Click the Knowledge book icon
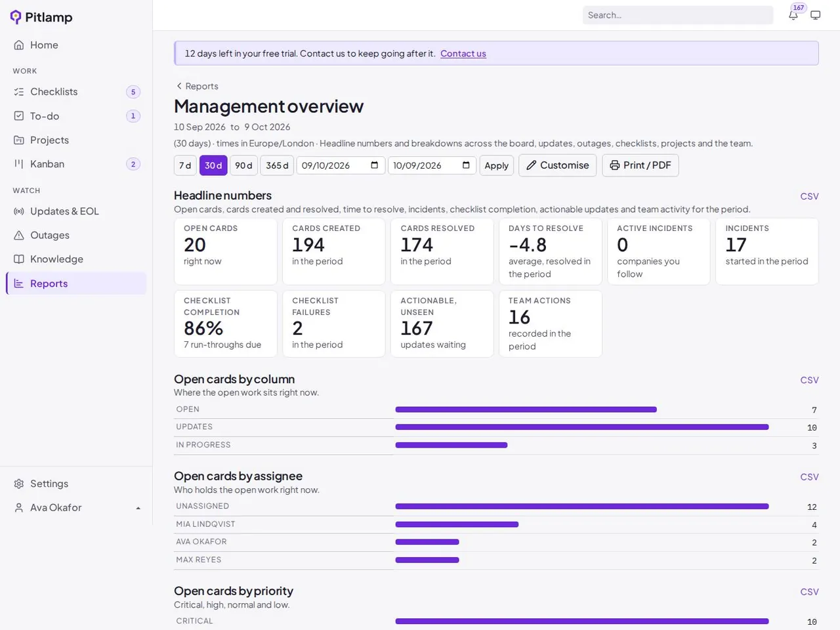Viewport: 840px width, 630px height. pyautogui.click(x=19, y=259)
